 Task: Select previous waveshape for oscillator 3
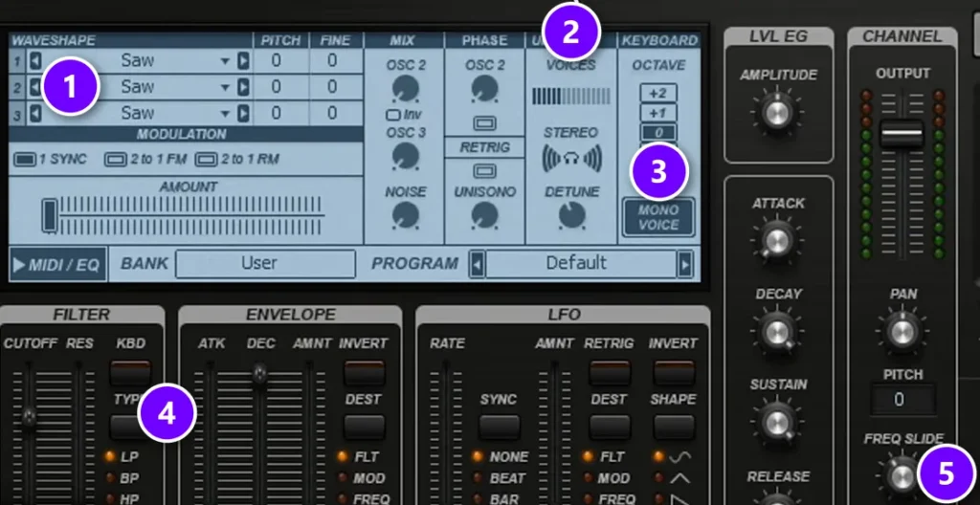click(x=35, y=113)
